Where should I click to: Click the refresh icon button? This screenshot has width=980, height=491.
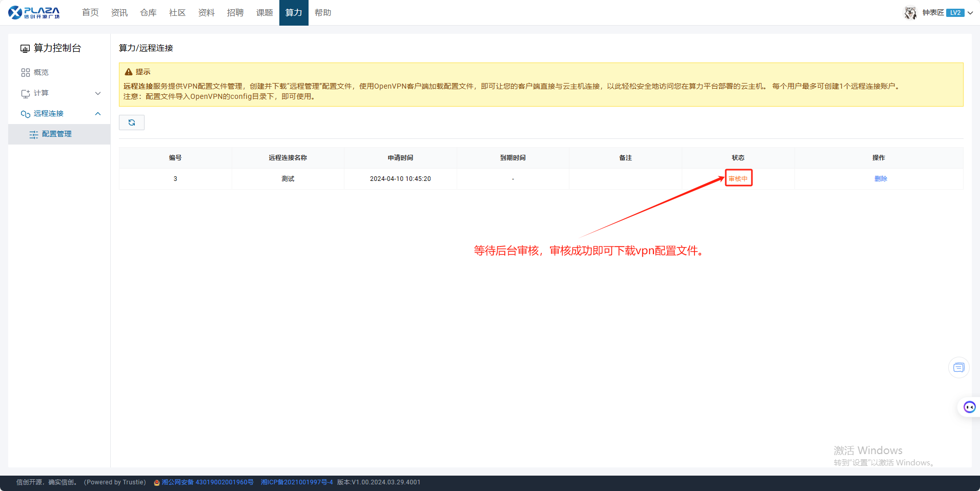(x=132, y=122)
